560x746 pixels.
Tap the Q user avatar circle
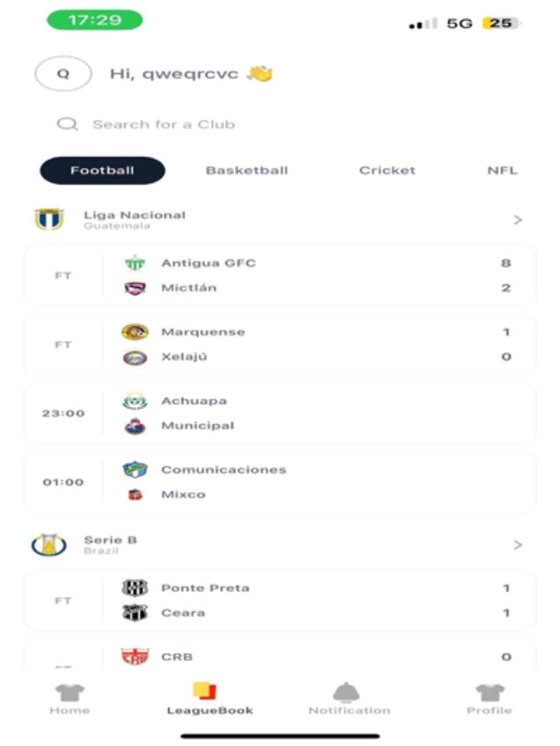click(x=63, y=73)
